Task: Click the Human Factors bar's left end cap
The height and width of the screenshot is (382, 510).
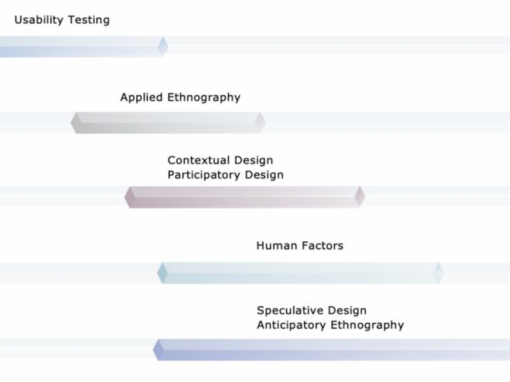Action: click(x=162, y=273)
